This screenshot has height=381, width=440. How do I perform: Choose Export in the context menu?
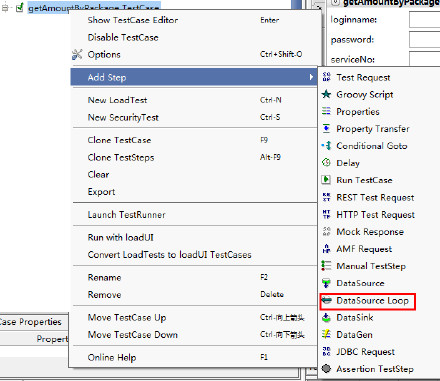pyautogui.click(x=195, y=192)
